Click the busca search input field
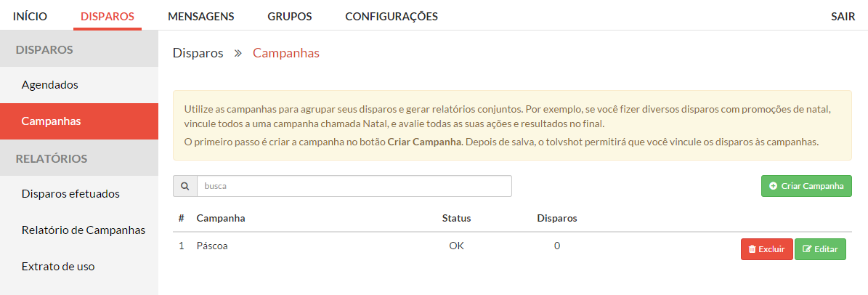 point(354,187)
